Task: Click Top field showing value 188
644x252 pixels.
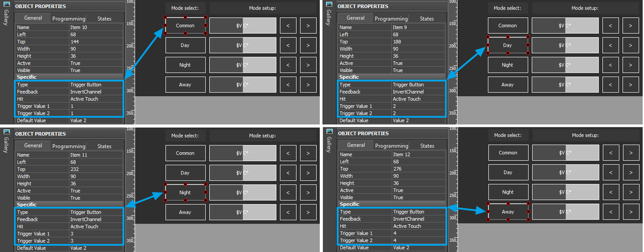Action: pyautogui.click(x=419, y=41)
